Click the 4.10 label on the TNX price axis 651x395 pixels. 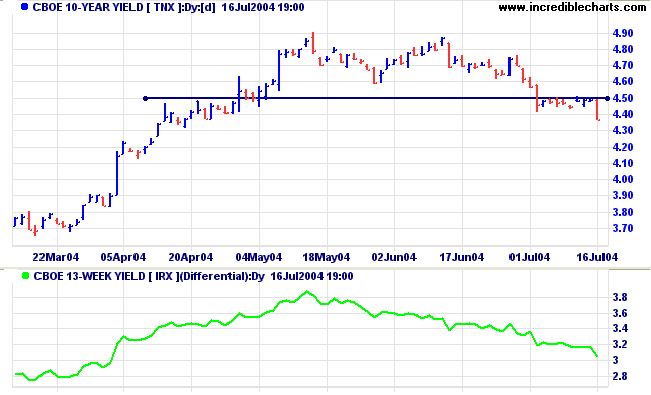coord(623,163)
